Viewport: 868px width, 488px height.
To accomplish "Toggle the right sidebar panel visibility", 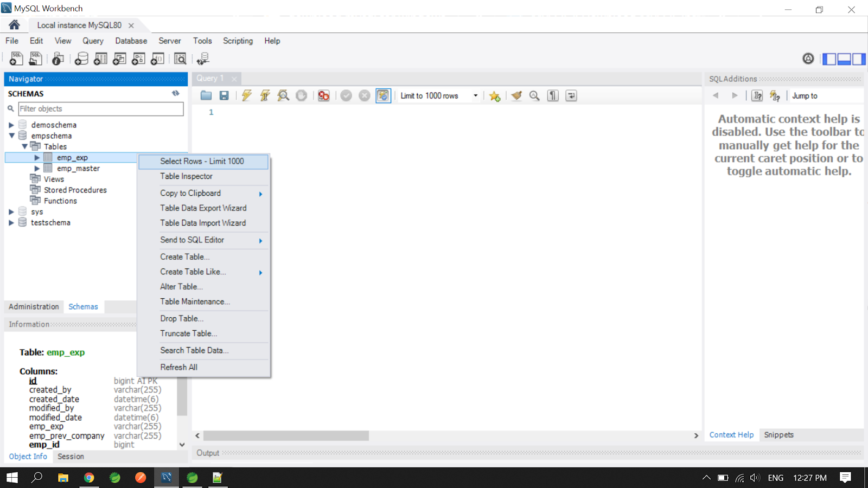I will point(859,59).
